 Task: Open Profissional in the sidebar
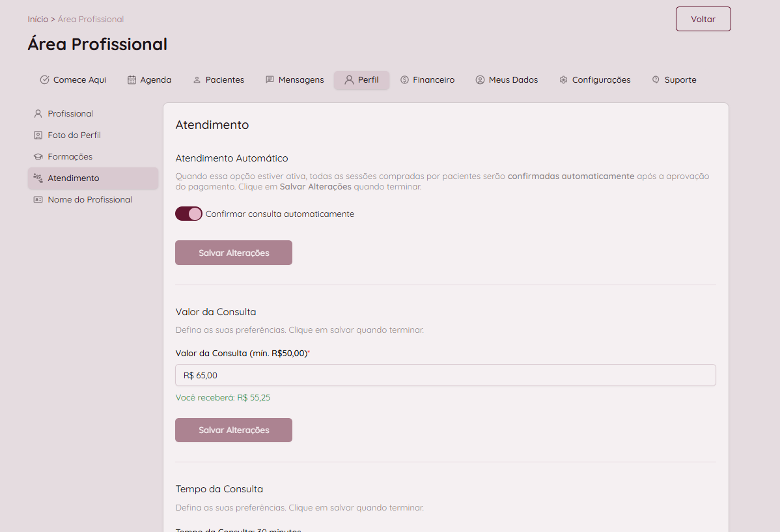[70, 114]
